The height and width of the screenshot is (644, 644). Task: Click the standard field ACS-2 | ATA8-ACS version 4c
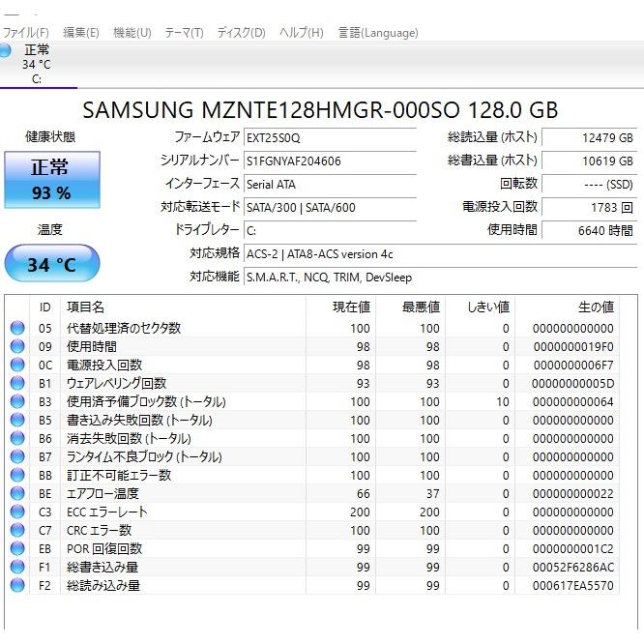(x=440, y=253)
